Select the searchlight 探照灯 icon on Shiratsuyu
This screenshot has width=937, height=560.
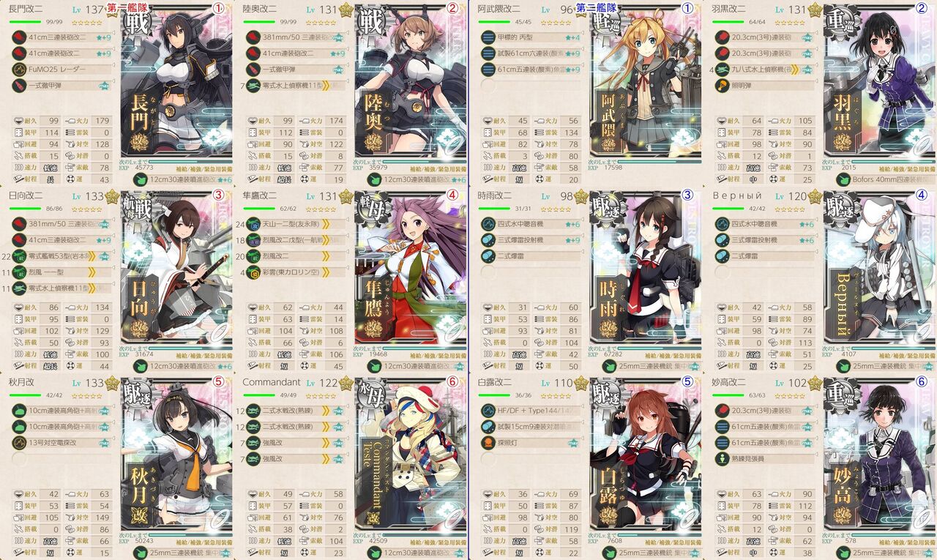(488, 443)
